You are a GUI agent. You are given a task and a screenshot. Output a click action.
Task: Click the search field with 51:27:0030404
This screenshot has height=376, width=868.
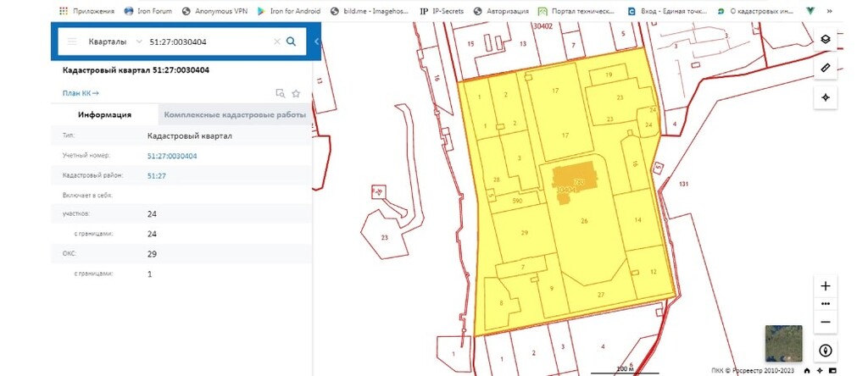pos(209,41)
